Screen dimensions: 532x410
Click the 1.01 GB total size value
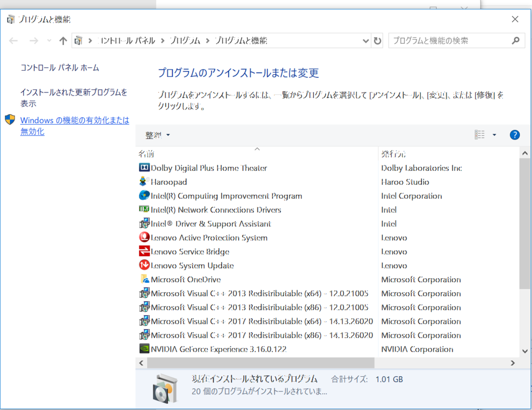389,379
